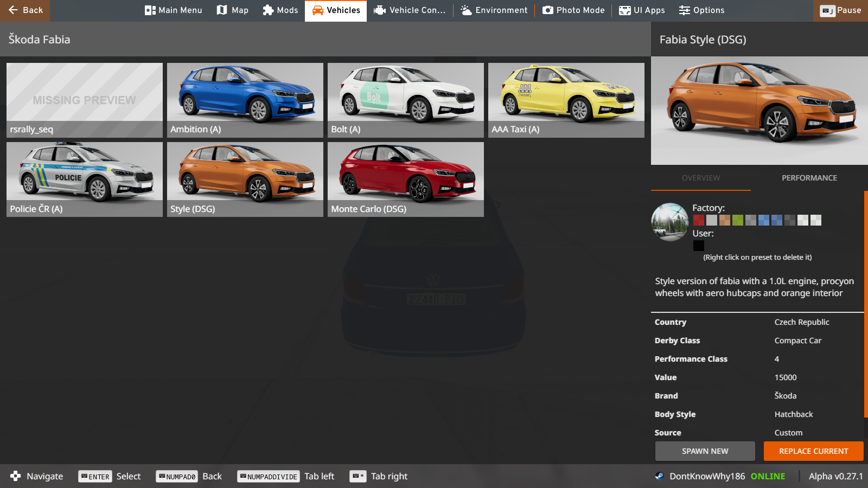Viewport: 868px width, 488px height.
Task: Click the Main Menu star-grid icon
Action: 150,10
